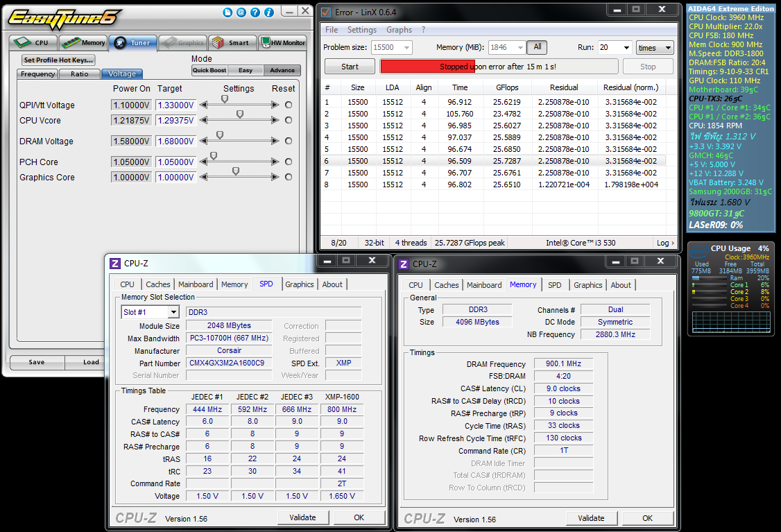The image size is (781, 532).
Task: Open the Smart tab with cube icon
Action: coord(232,43)
